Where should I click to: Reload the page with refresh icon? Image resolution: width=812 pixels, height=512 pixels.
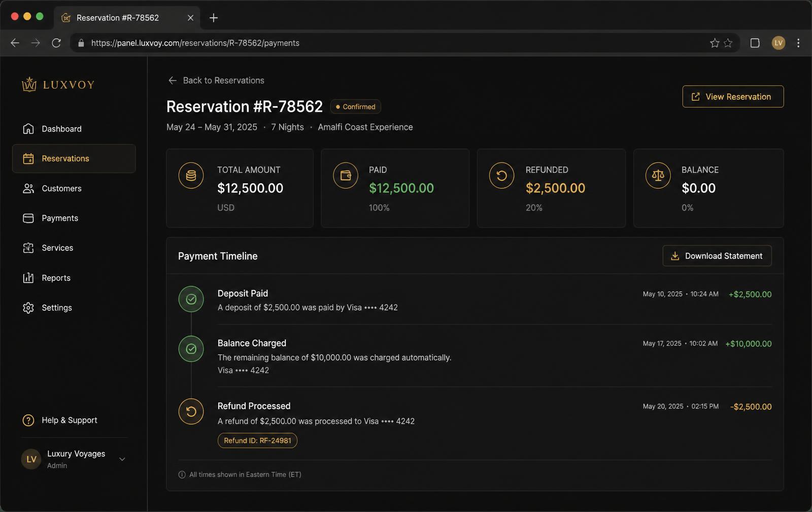[x=56, y=43]
